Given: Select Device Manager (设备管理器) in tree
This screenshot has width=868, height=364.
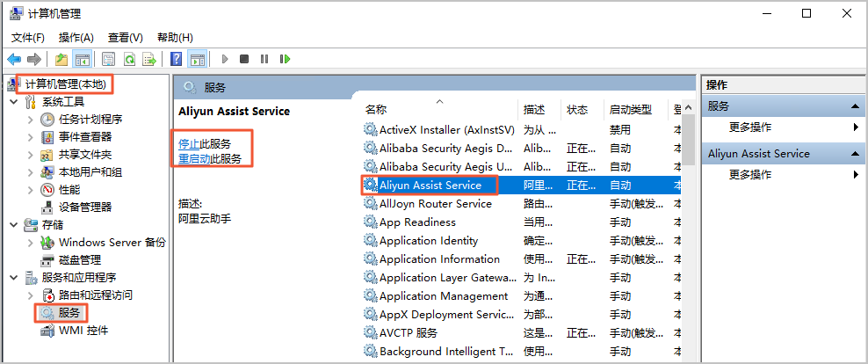Looking at the screenshot, I should point(85,207).
